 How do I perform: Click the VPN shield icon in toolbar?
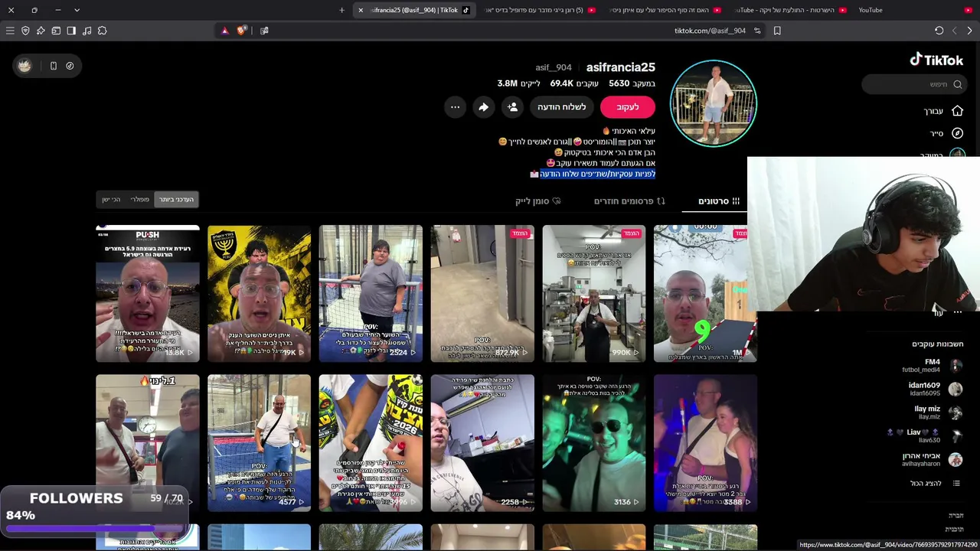(25, 31)
